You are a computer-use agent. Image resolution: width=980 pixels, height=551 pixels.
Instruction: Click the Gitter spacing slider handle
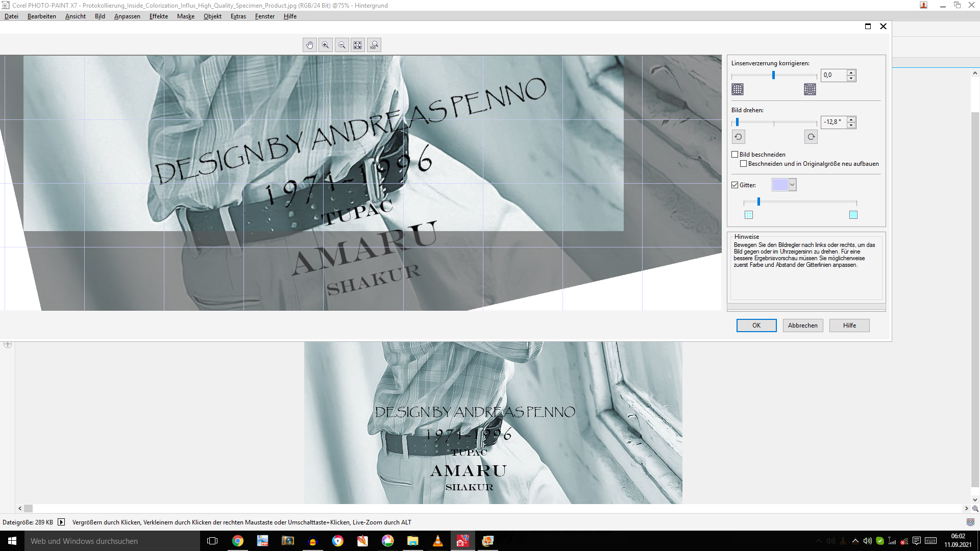(x=758, y=202)
